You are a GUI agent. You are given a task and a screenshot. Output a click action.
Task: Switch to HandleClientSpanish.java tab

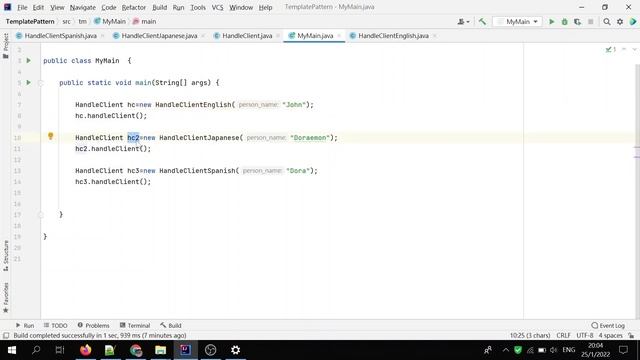(x=60, y=36)
